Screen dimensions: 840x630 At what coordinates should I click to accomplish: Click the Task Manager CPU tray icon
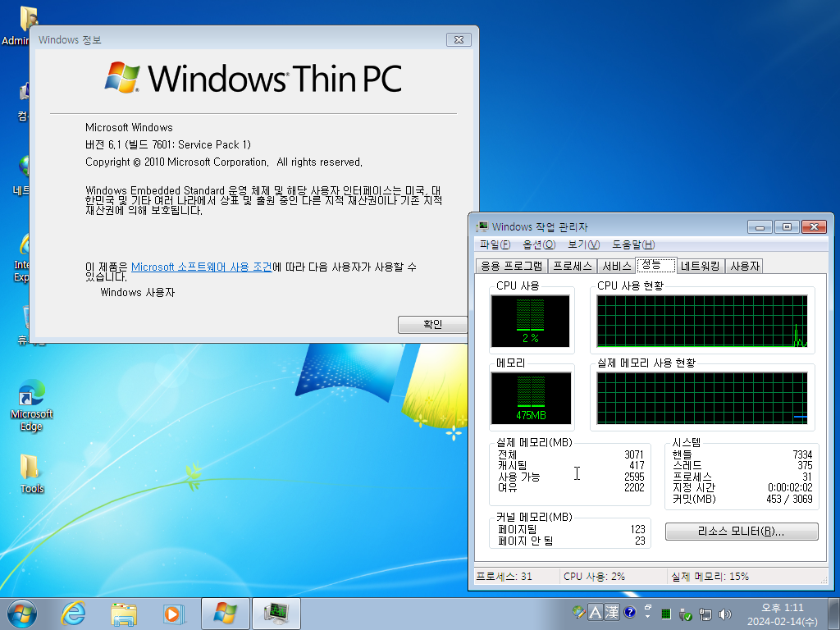click(666, 614)
